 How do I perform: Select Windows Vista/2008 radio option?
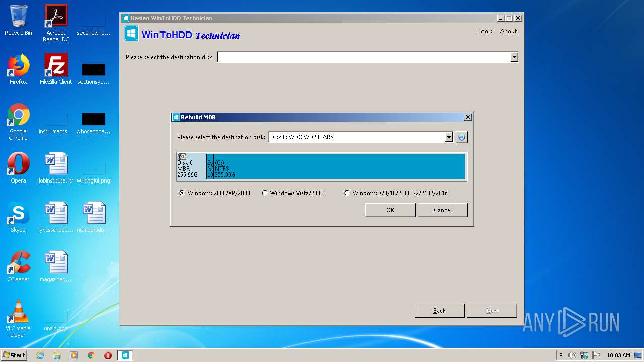tap(293, 193)
